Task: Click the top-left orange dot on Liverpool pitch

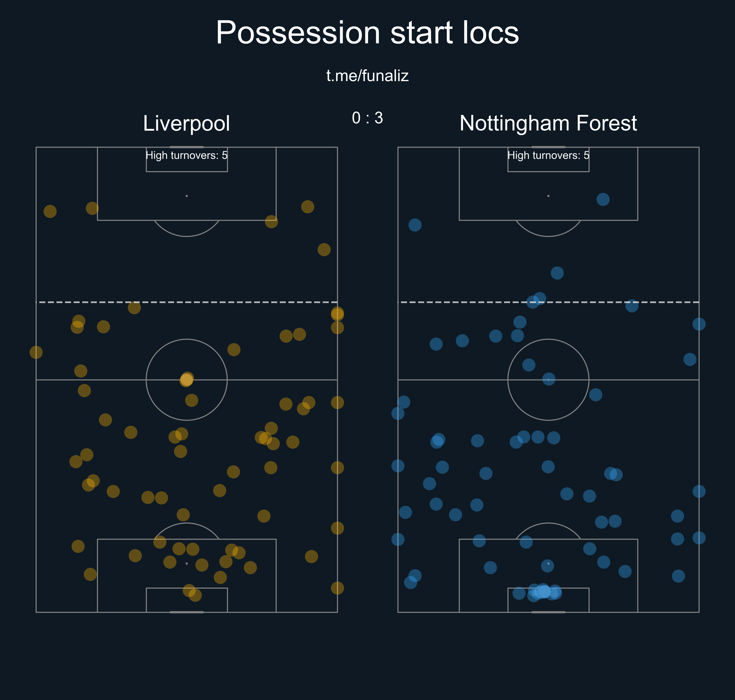Action: point(50,212)
